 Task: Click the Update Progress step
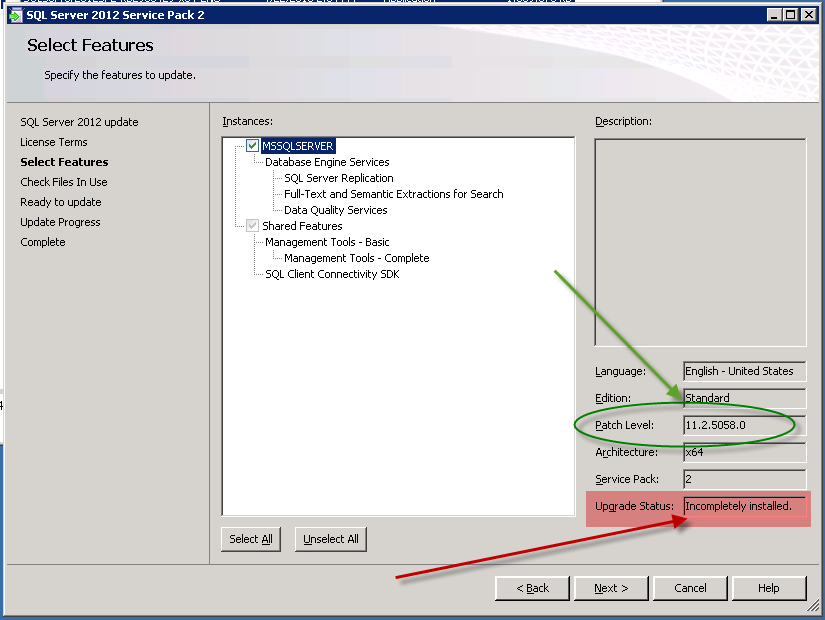pyautogui.click(x=60, y=222)
